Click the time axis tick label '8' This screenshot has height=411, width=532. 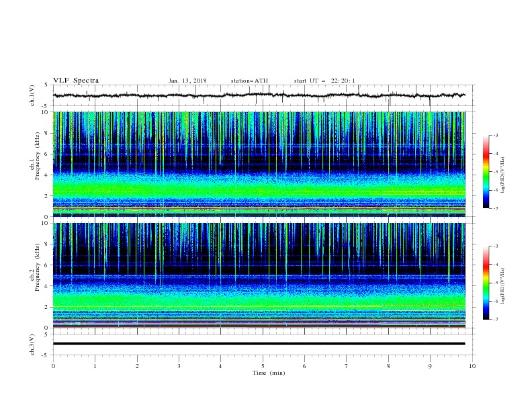(x=388, y=366)
